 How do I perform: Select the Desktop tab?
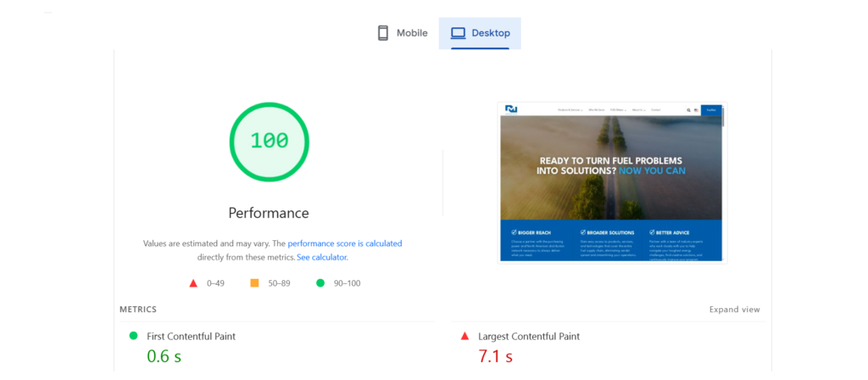[480, 33]
